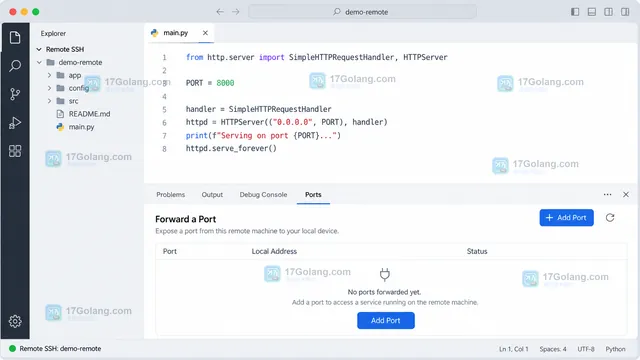Switch to the Problems tab
Viewport: 640px width, 360px height.
coord(171,195)
